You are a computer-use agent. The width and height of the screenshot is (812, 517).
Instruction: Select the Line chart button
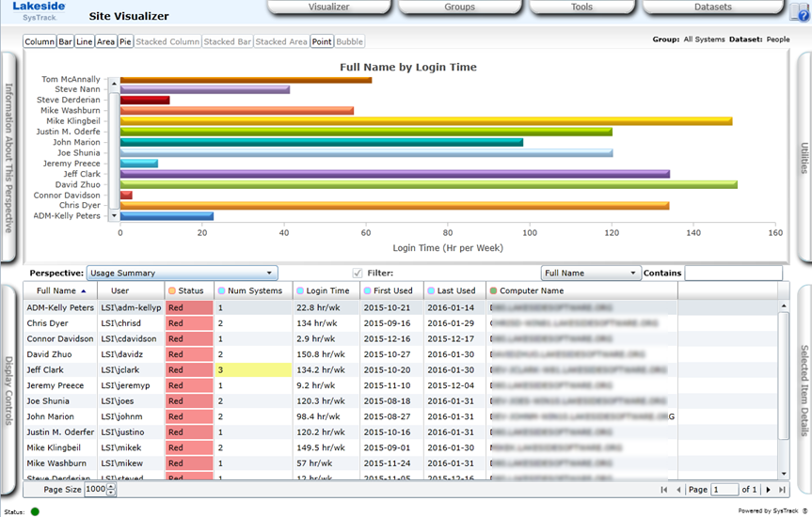85,42
